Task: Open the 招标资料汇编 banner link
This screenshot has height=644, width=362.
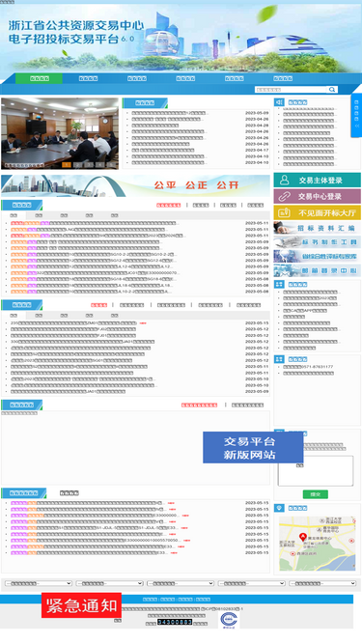Action: coord(318,228)
